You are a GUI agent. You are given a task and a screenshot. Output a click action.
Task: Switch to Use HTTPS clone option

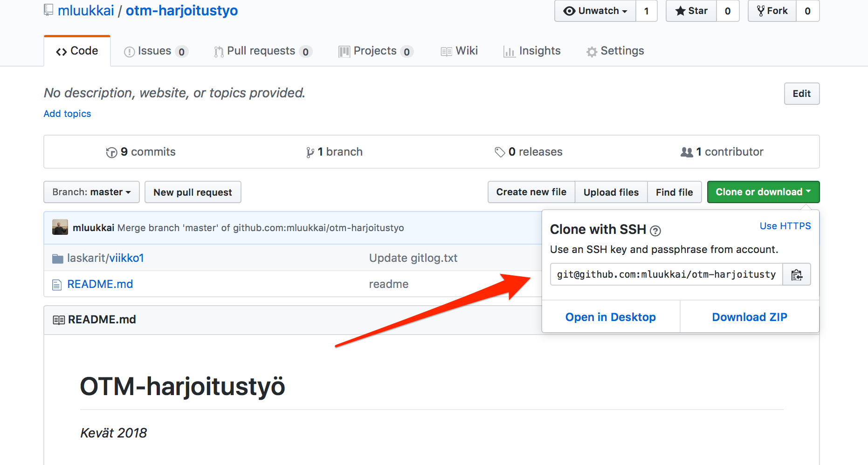(x=785, y=226)
